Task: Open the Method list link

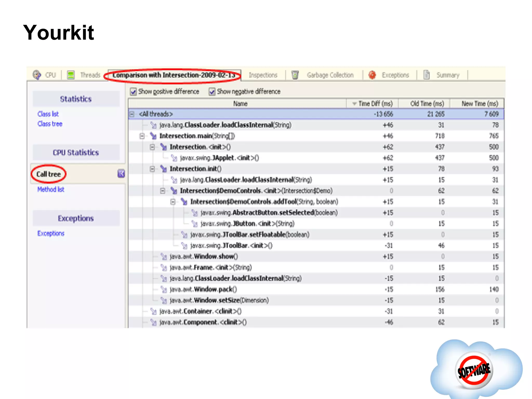Action: pos(51,189)
